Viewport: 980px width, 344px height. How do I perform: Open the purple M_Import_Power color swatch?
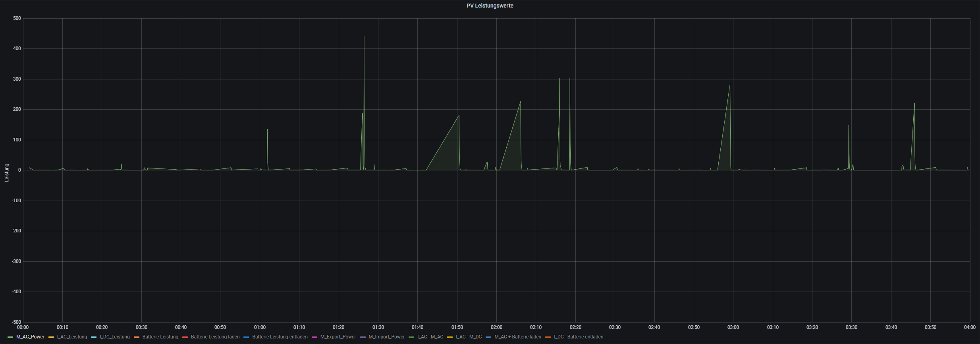tap(363, 337)
